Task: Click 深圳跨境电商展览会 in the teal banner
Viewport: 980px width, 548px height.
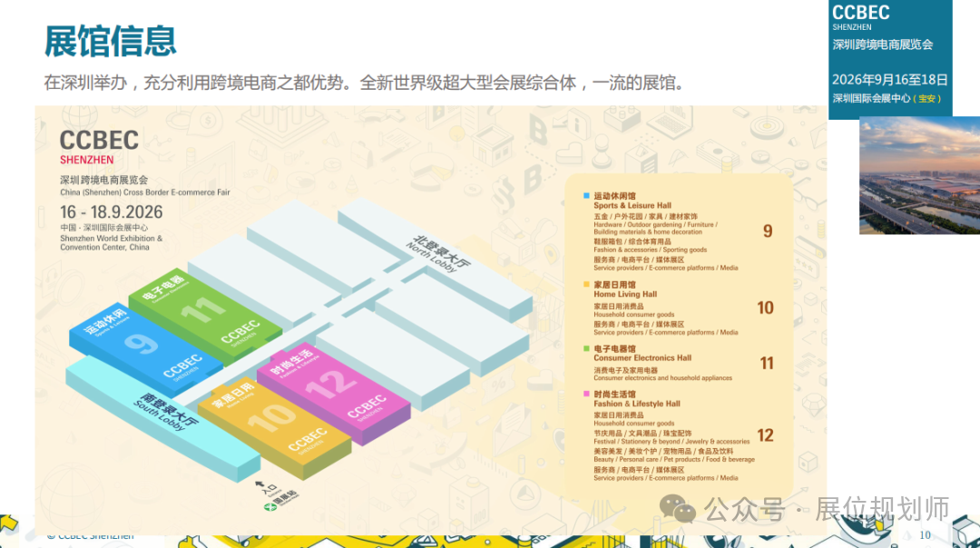Action: tap(883, 45)
